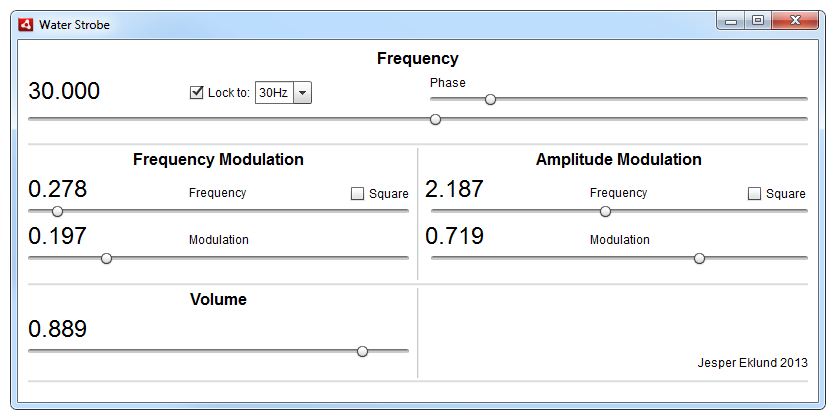Close the Water Strobe window
Image resolution: width=833 pixels, height=420 pixels.
[x=795, y=21]
